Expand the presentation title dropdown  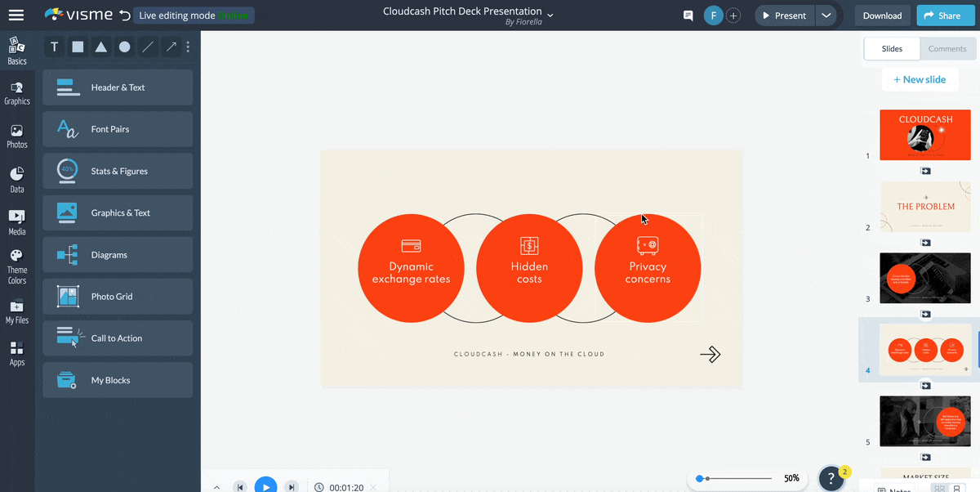tap(550, 15)
